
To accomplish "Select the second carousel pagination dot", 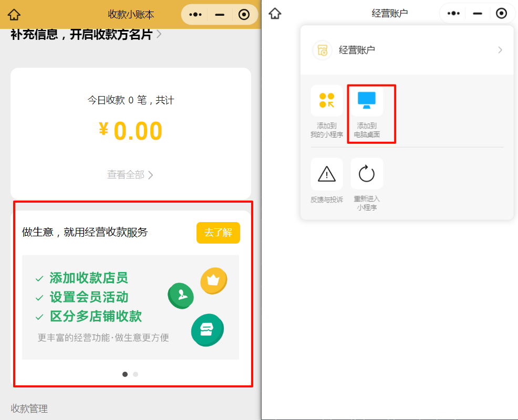I will (136, 374).
